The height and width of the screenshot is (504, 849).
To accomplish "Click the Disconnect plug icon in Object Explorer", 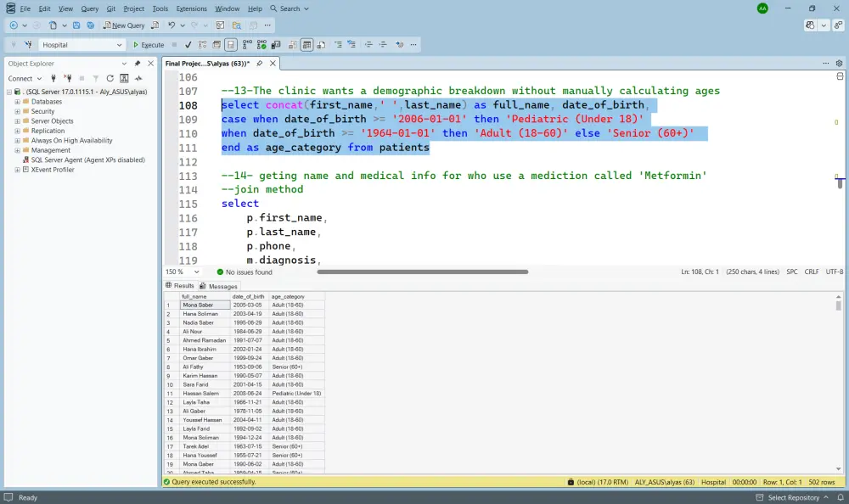I will [x=68, y=79].
